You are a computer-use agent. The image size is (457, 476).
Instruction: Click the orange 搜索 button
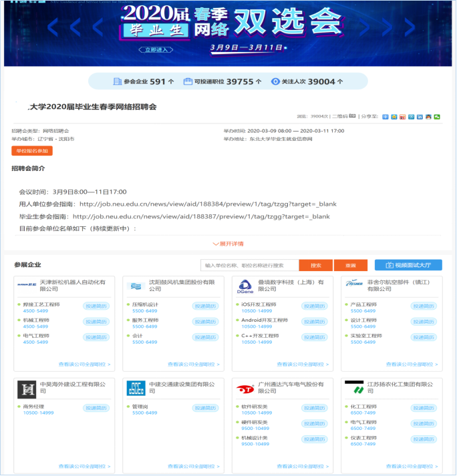pyautogui.click(x=315, y=265)
